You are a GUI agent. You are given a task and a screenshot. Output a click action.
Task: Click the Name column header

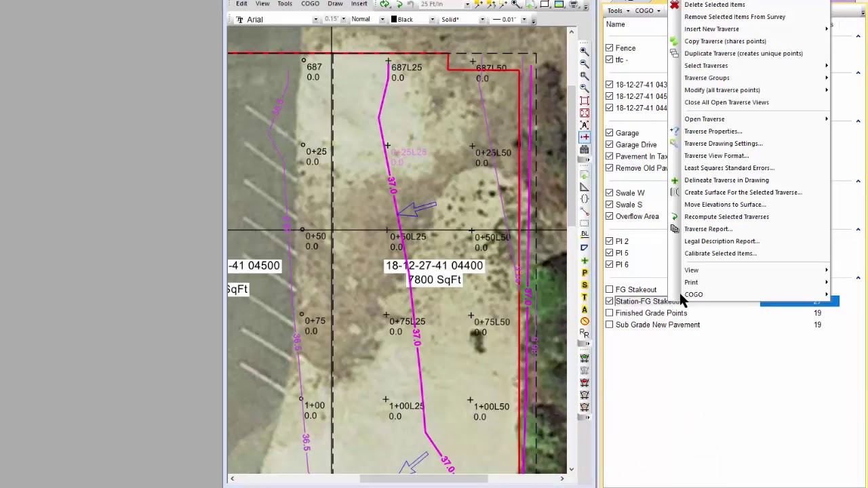click(616, 24)
